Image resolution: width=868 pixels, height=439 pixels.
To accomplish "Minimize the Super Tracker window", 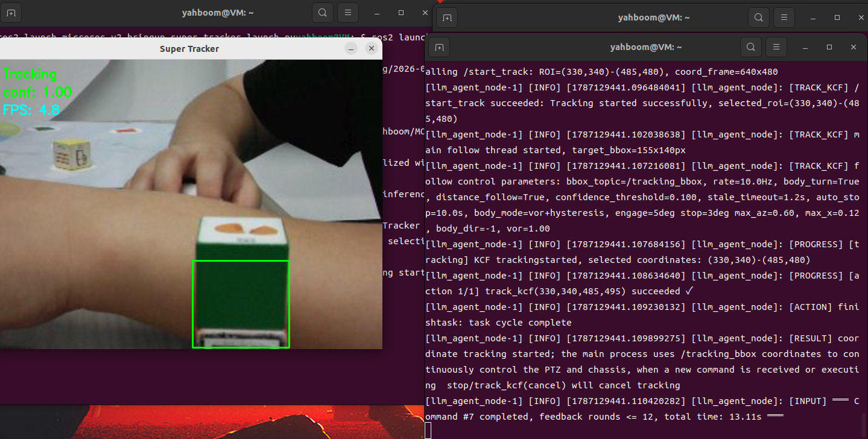I will (x=351, y=48).
